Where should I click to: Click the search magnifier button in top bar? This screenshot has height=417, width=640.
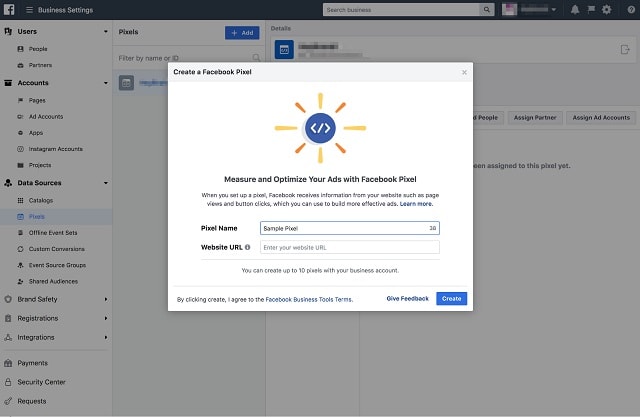tap(487, 10)
